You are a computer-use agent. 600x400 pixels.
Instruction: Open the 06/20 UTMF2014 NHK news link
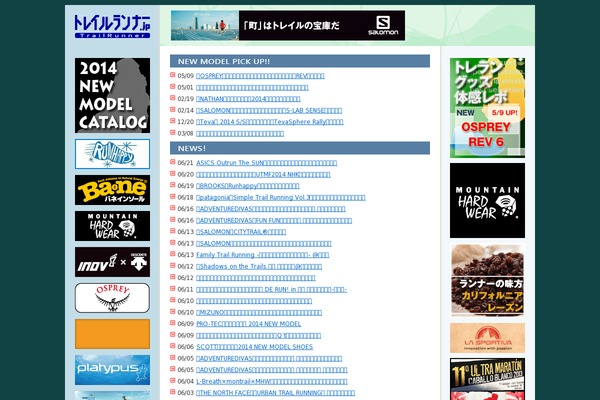pyautogui.click(x=263, y=174)
